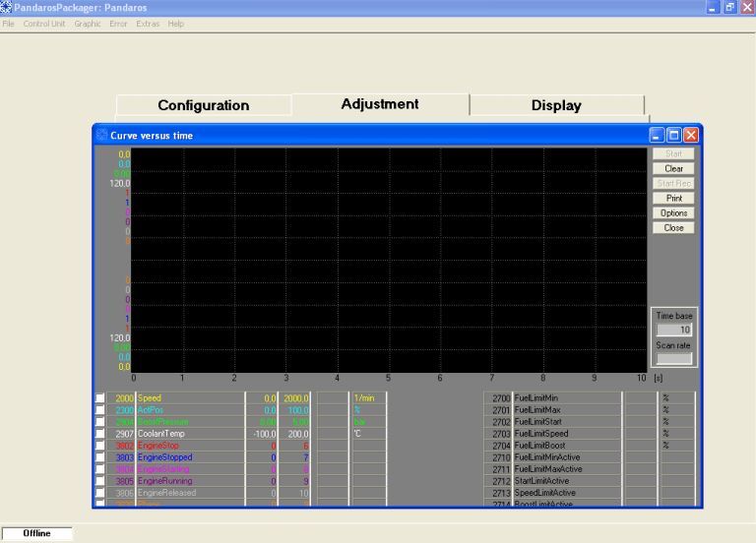Minimize the main PandarosPackager window

tap(713, 7)
